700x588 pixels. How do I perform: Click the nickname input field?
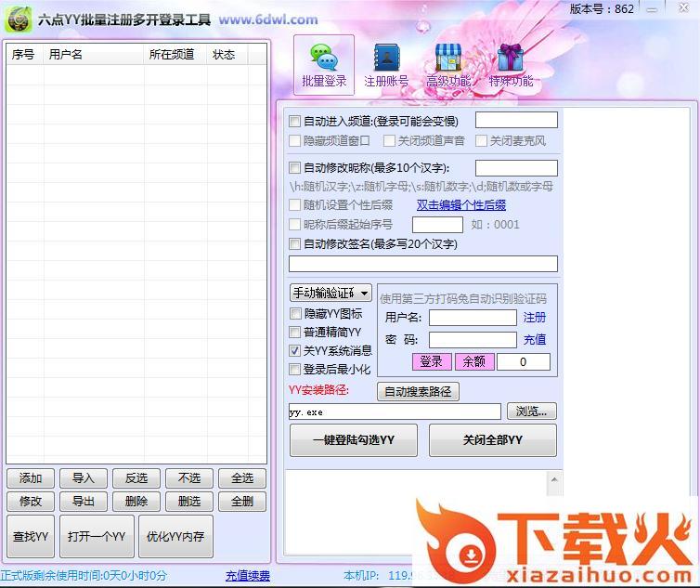(516, 168)
